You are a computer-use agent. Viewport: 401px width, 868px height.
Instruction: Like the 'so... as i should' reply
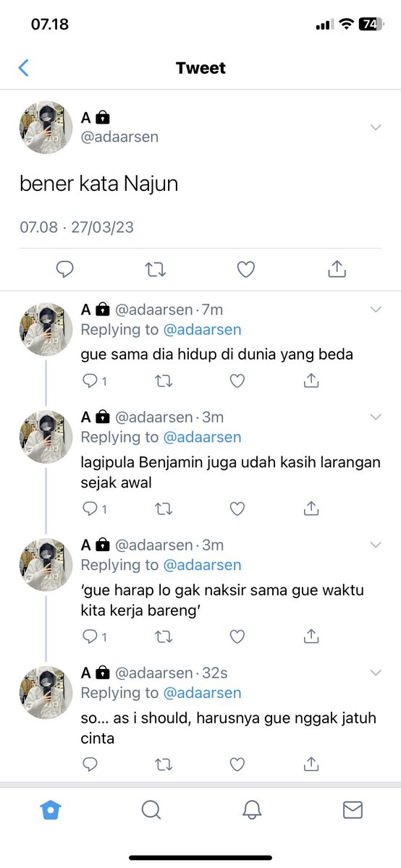click(x=237, y=764)
